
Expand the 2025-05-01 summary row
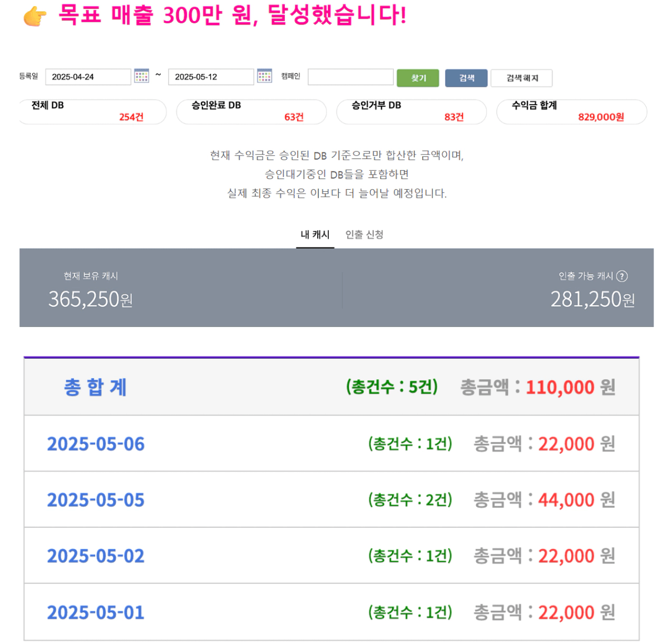(x=331, y=612)
